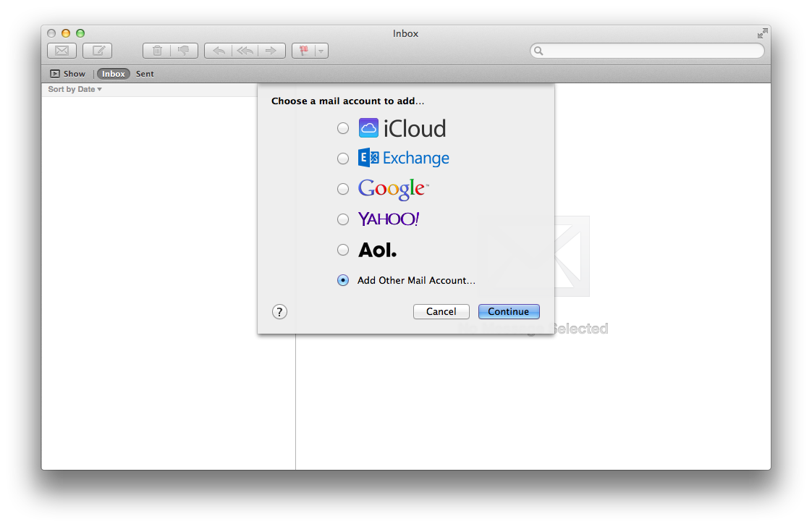Mark as Junk with thumbs-down icon
This screenshot has width=812, height=527.
184,51
